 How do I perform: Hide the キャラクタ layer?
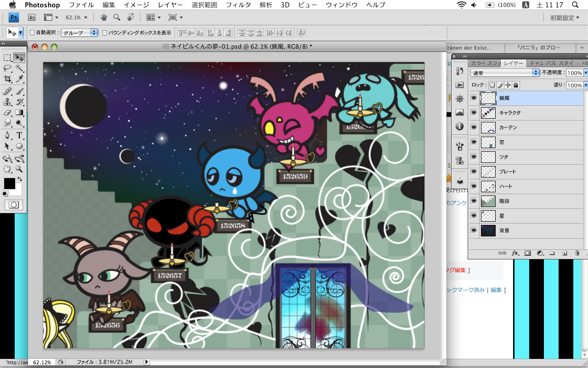click(474, 113)
